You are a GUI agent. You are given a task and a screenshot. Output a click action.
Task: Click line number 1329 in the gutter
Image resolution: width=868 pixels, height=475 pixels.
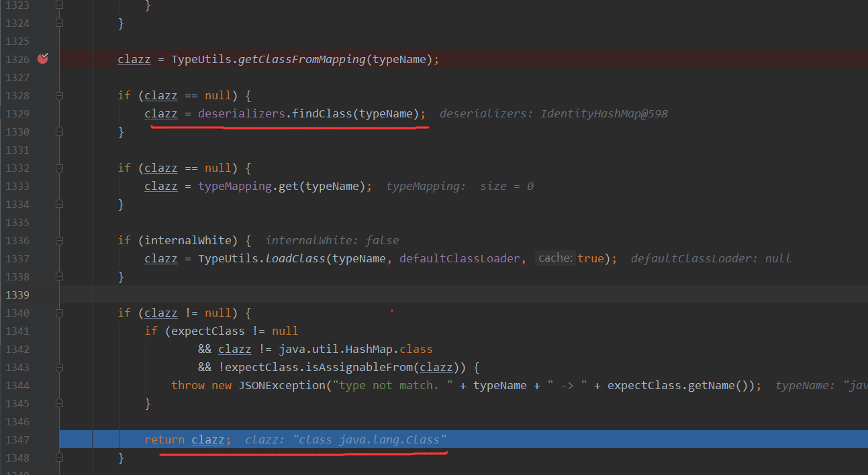17,113
